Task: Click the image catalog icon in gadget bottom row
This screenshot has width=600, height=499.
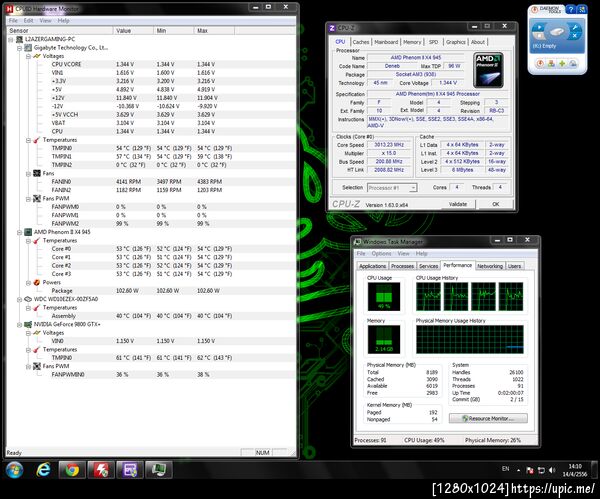Action: 551,63
